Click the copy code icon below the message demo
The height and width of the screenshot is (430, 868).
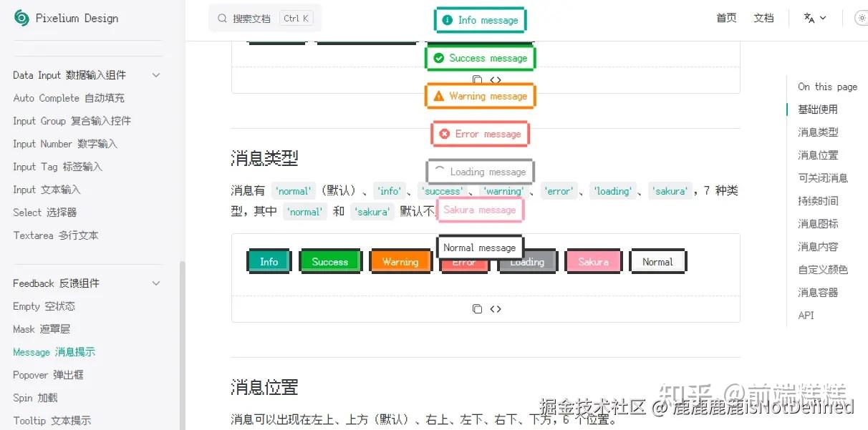tap(478, 308)
